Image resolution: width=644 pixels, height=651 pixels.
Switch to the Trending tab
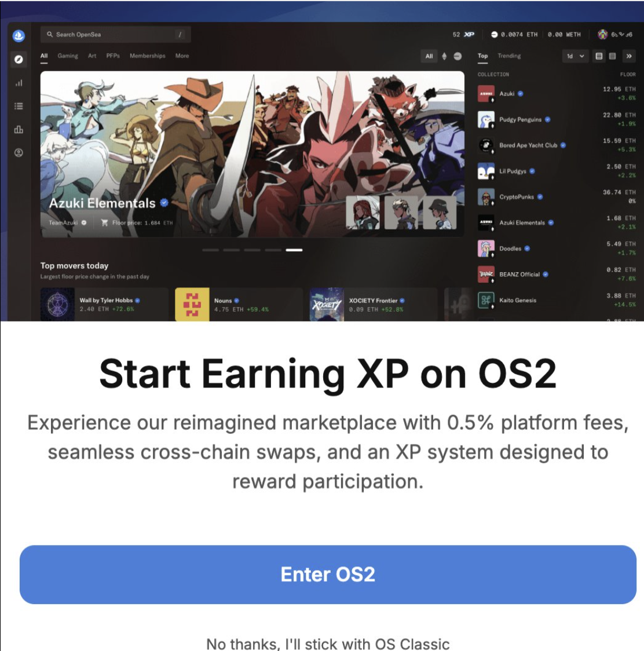[509, 56]
